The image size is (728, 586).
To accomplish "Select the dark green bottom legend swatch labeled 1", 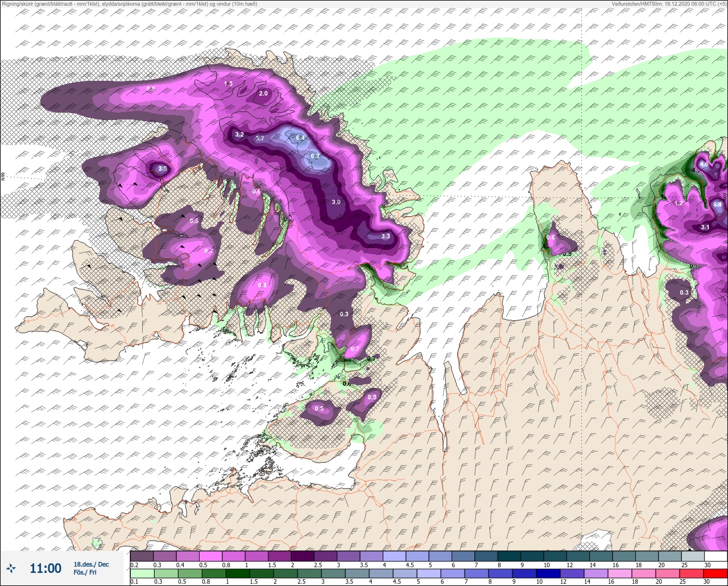I will 237,573.
